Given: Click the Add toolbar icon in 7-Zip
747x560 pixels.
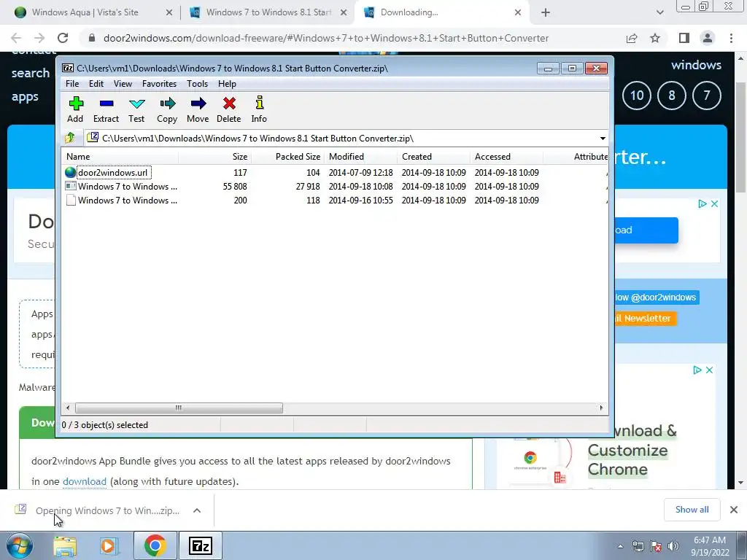Looking at the screenshot, I should (75, 109).
